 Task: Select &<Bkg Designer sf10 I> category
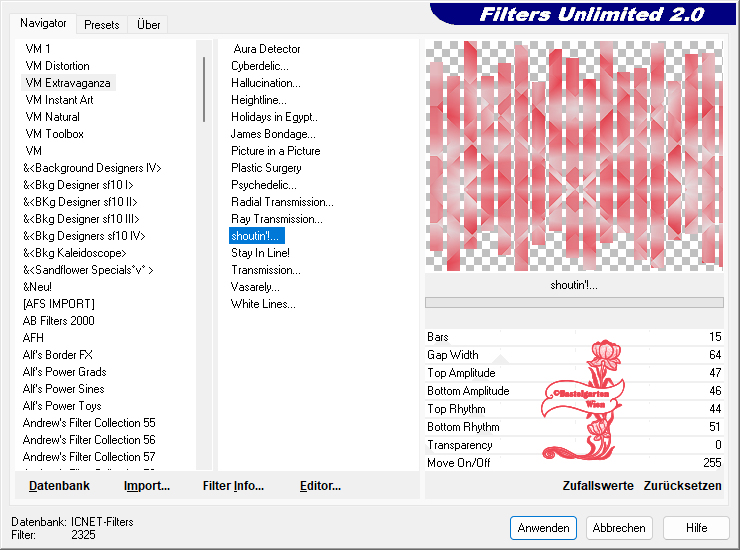[78, 185]
